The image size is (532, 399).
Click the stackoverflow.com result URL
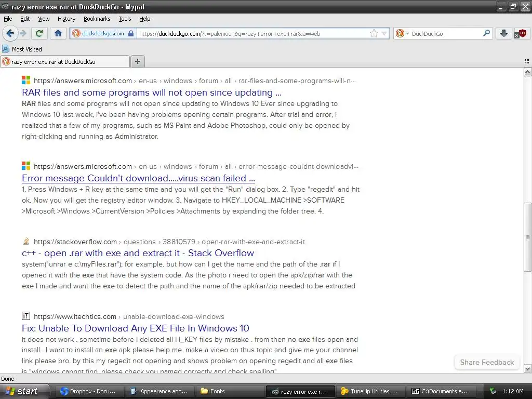click(x=75, y=242)
